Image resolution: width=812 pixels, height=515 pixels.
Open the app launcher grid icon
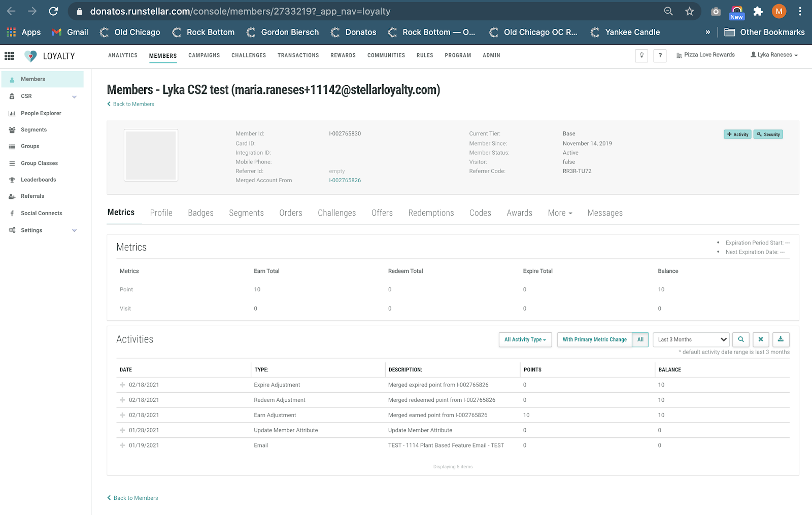pos(9,56)
